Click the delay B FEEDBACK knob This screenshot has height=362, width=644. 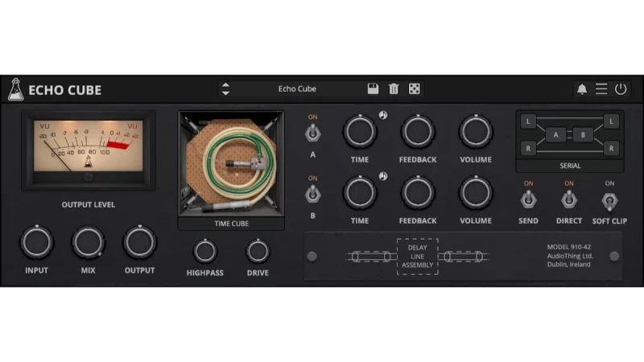(x=418, y=193)
